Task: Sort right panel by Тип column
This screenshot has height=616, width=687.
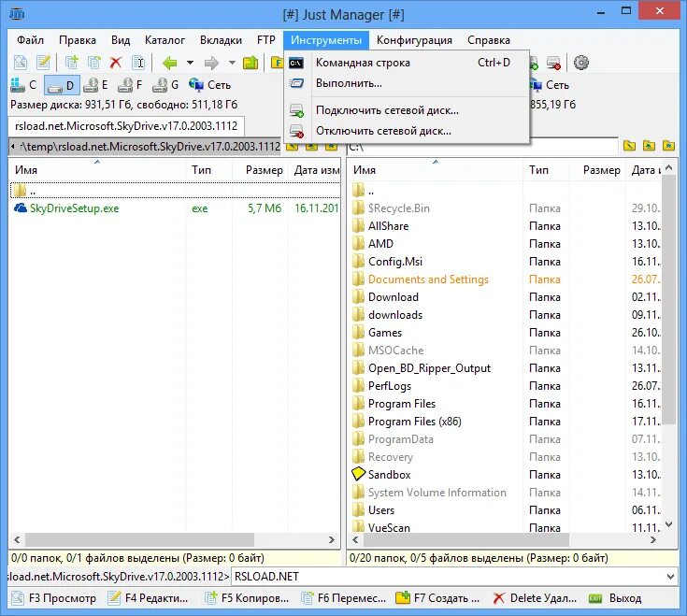Action: tap(546, 170)
